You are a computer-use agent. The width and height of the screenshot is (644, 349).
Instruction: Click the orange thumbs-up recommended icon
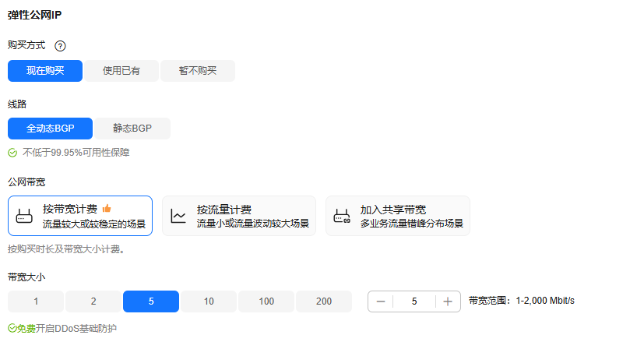107,209
